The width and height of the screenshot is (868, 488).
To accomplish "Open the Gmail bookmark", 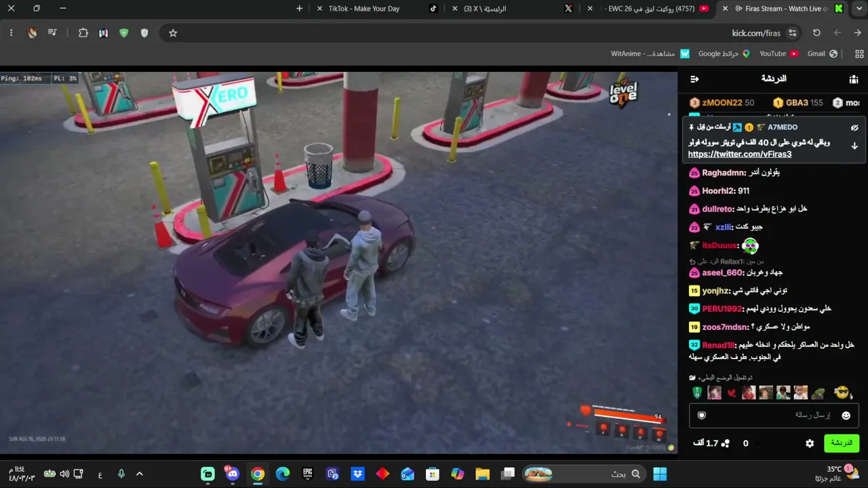I will (822, 54).
